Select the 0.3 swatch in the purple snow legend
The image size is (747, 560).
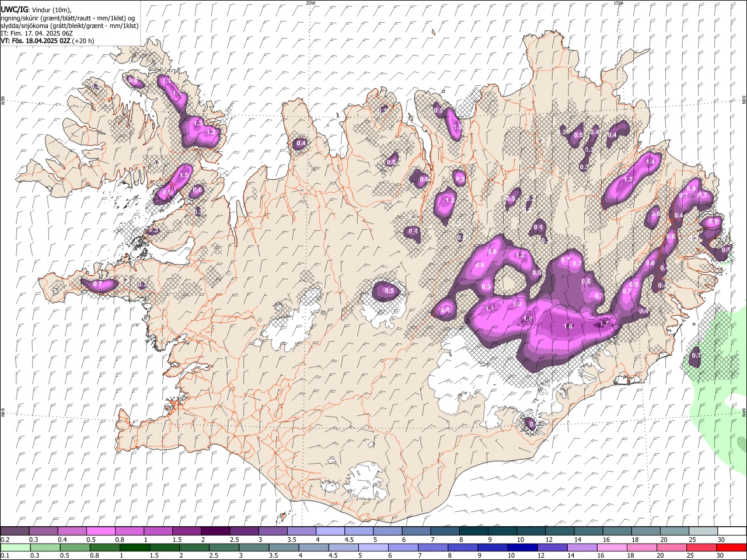click(43, 531)
